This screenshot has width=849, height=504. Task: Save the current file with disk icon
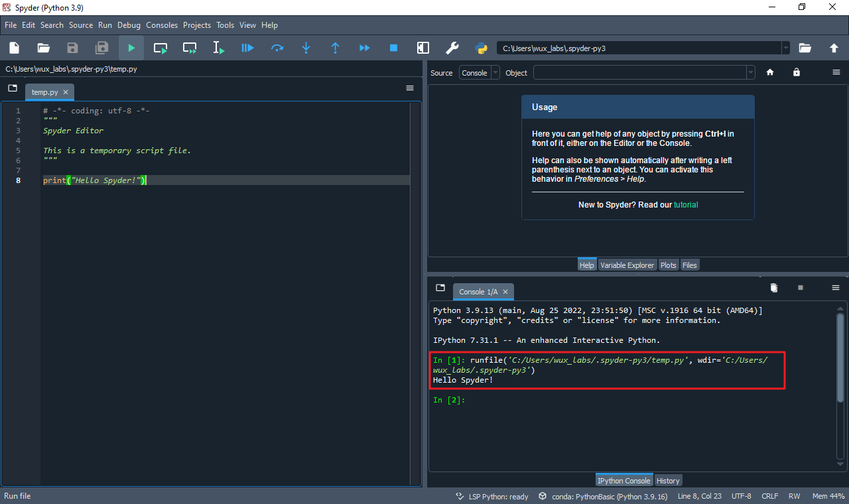[x=73, y=48]
